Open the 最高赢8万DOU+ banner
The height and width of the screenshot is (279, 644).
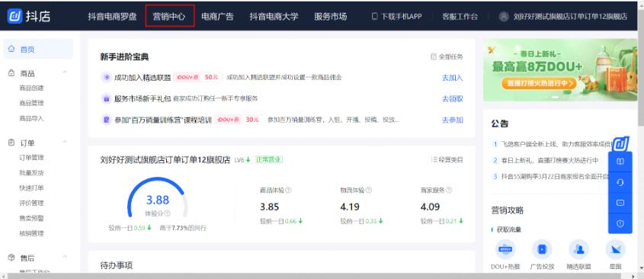[x=560, y=70]
